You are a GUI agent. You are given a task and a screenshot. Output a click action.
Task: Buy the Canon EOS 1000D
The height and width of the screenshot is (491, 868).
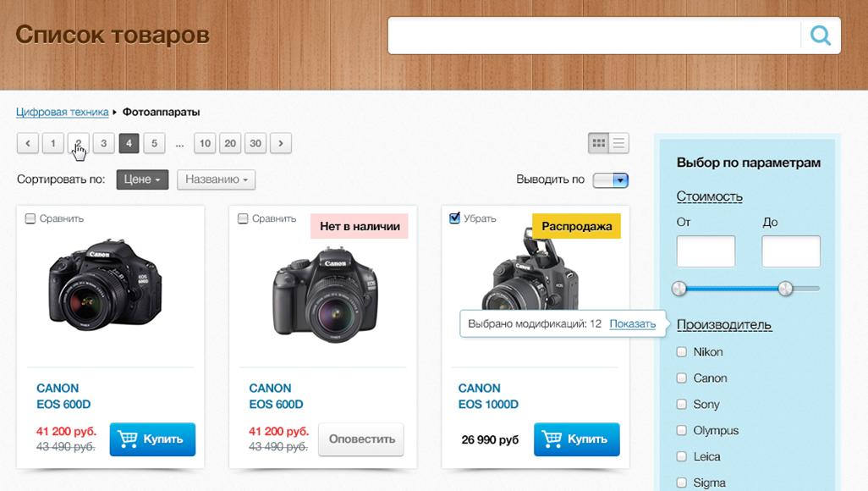[577, 439]
